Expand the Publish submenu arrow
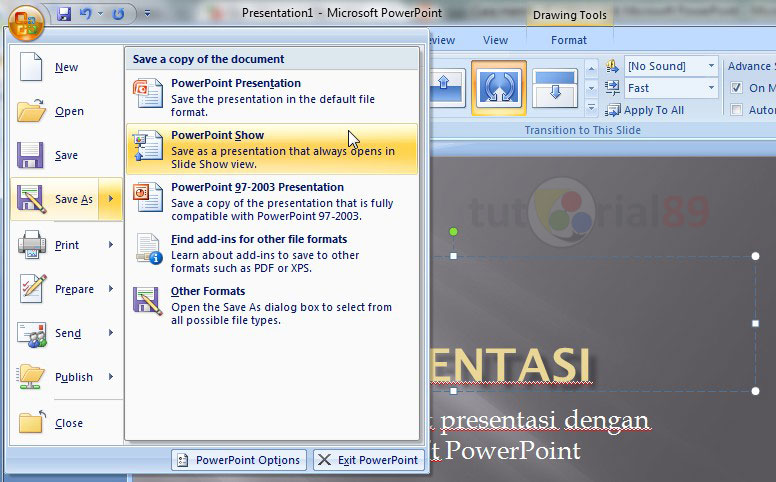The image size is (776, 482). 111,377
